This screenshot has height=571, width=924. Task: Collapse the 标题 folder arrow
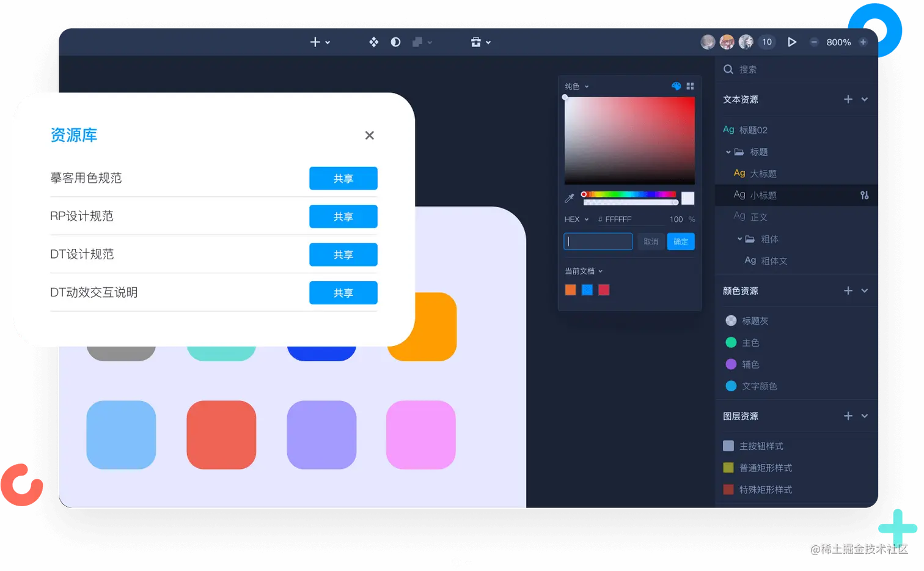(728, 152)
